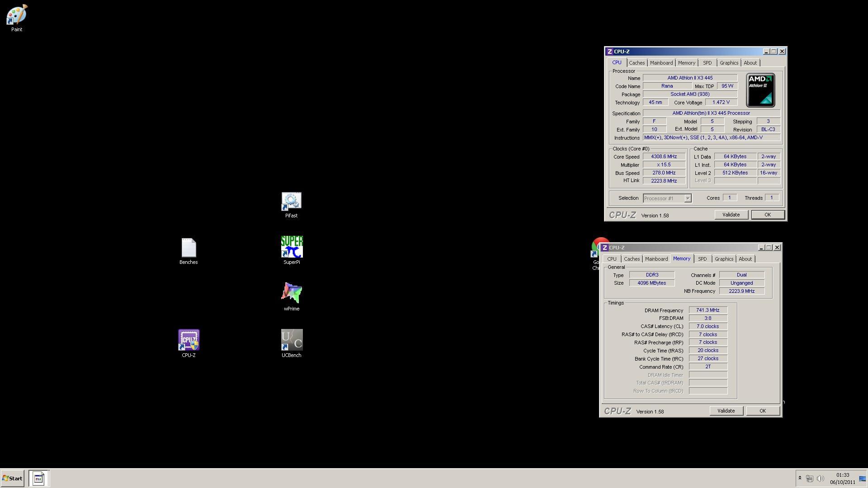Click the Bank Cycle Time value 27 clocks

pyautogui.click(x=708, y=359)
